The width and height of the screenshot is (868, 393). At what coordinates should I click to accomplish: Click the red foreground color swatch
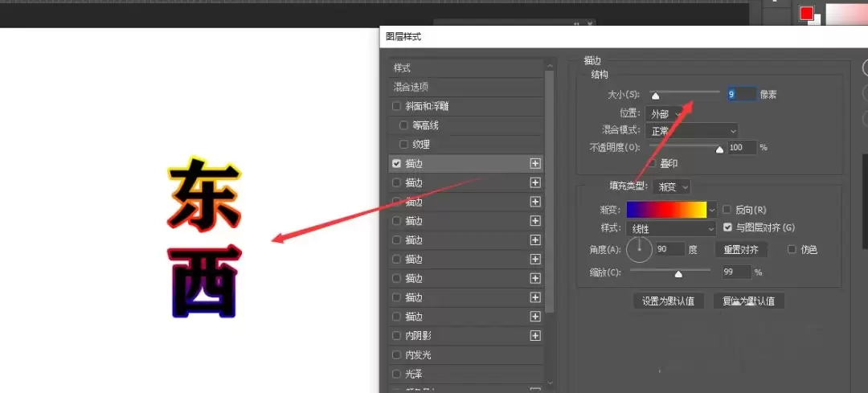coord(807,13)
